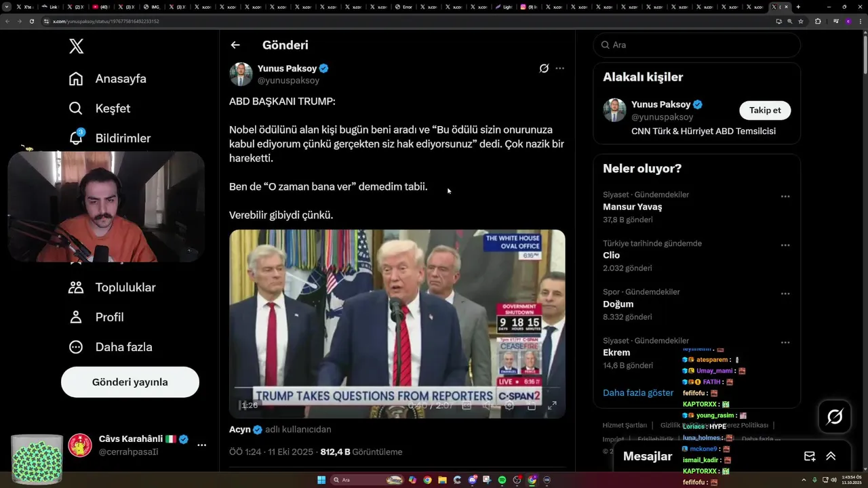Open account menu for Câvs Karahânli

201,445
